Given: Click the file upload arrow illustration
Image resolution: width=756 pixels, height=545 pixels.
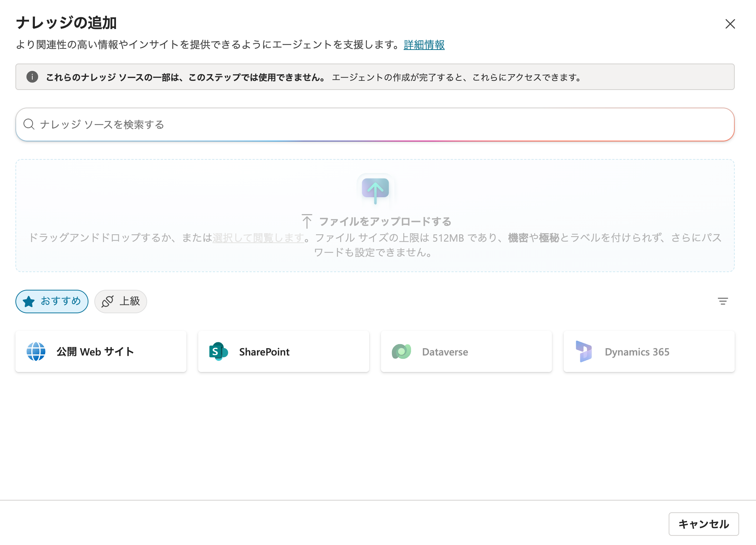Looking at the screenshot, I should tap(375, 190).
